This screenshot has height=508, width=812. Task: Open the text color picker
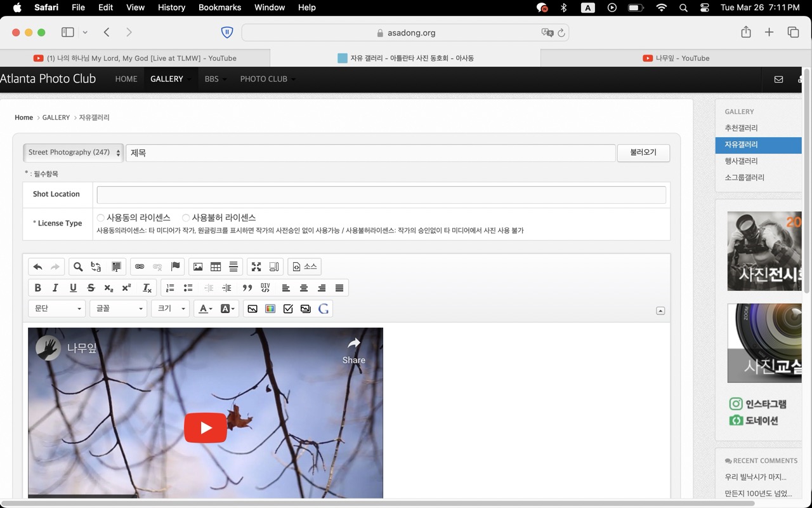pyautogui.click(x=206, y=309)
